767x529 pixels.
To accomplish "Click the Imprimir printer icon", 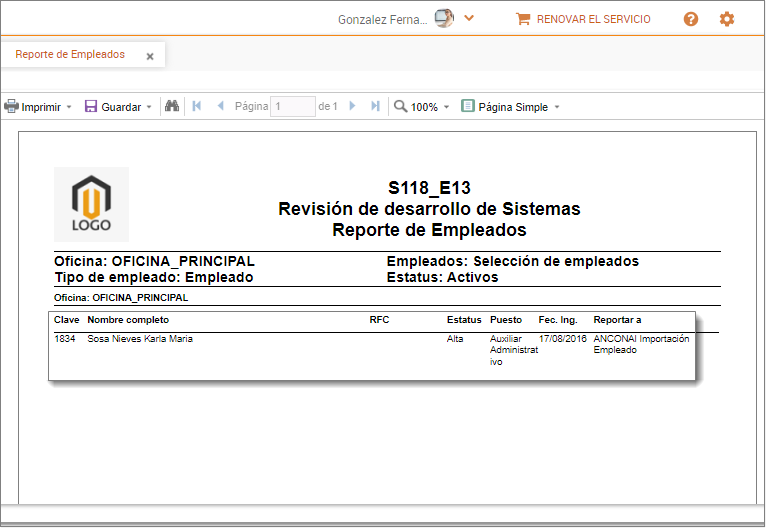I will [x=12, y=107].
